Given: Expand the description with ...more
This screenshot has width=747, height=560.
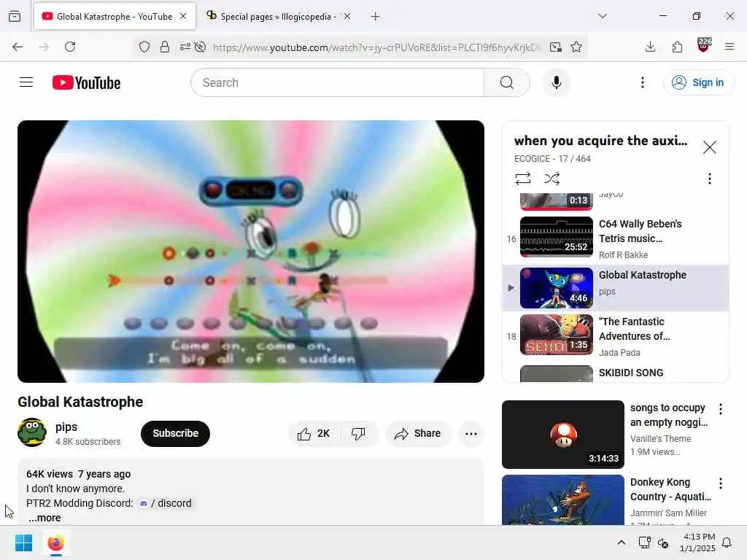Looking at the screenshot, I should point(44,518).
